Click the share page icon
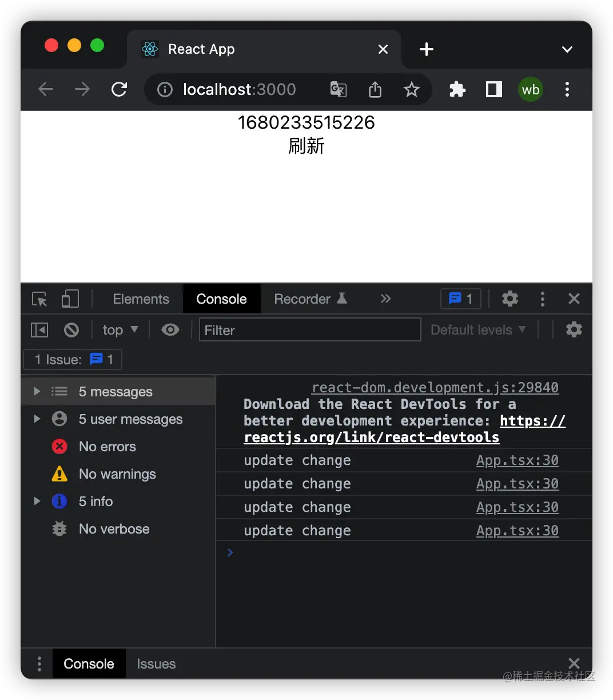The height and width of the screenshot is (700, 613). coord(375,89)
